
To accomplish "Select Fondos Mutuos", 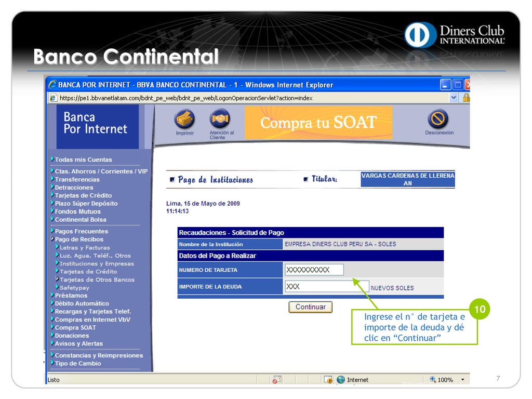I will coord(78,211).
